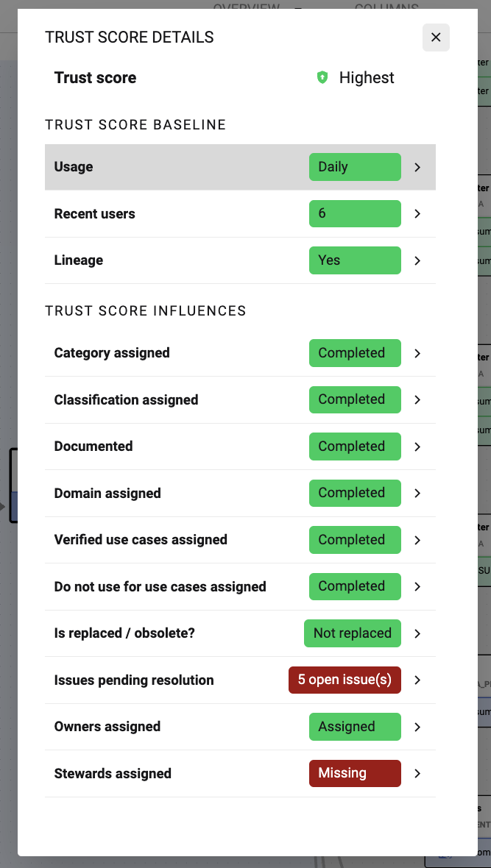
Task: Expand Category assigned chevron arrow
Action: (x=417, y=353)
